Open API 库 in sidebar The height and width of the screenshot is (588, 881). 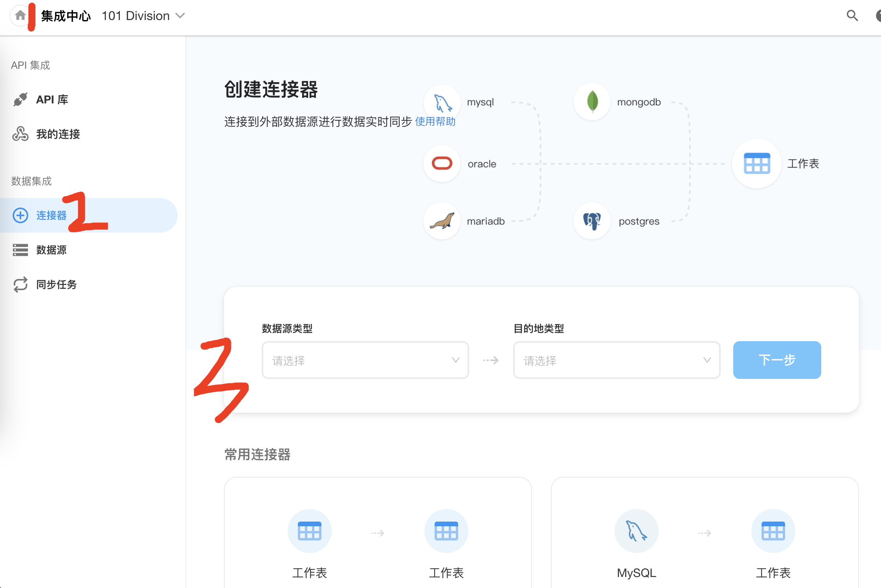[x=52, y=100]
